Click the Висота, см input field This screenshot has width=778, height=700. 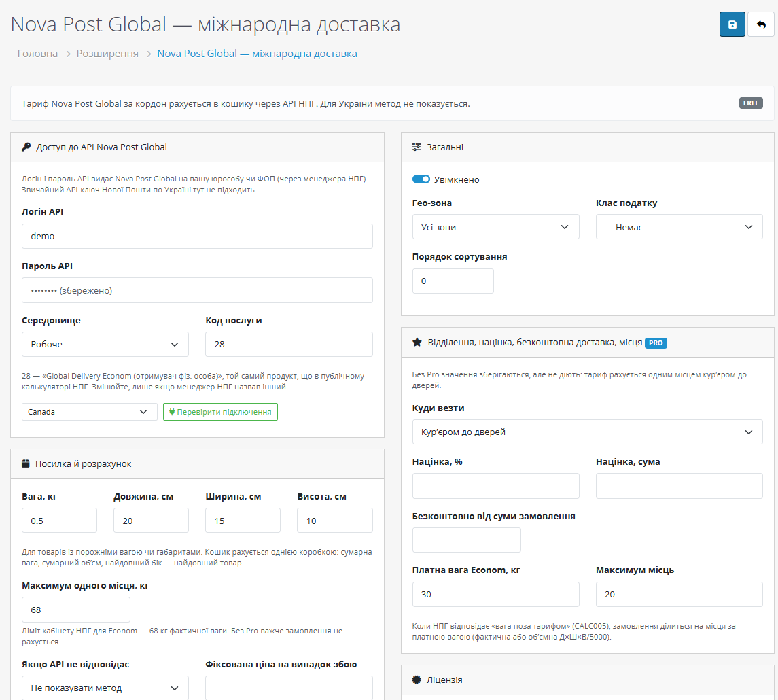(335, 521)
